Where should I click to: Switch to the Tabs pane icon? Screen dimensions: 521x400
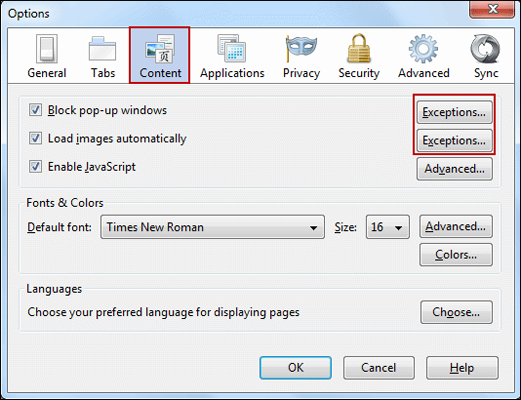pos(102,49)
